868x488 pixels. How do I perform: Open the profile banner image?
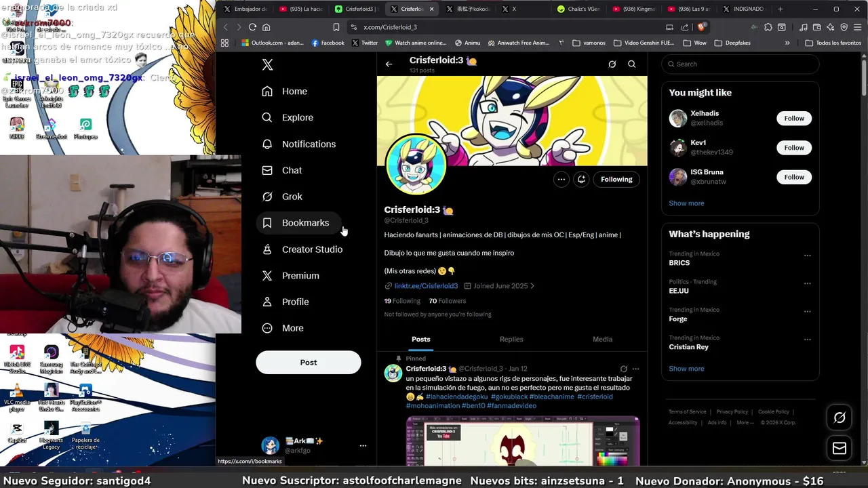(512, 121)
